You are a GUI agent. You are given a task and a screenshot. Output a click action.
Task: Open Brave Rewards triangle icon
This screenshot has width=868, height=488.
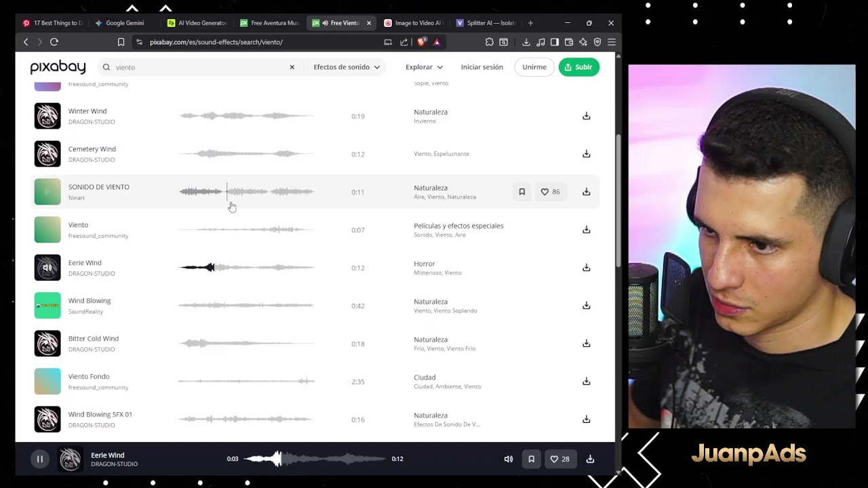(x=437, y=42)
